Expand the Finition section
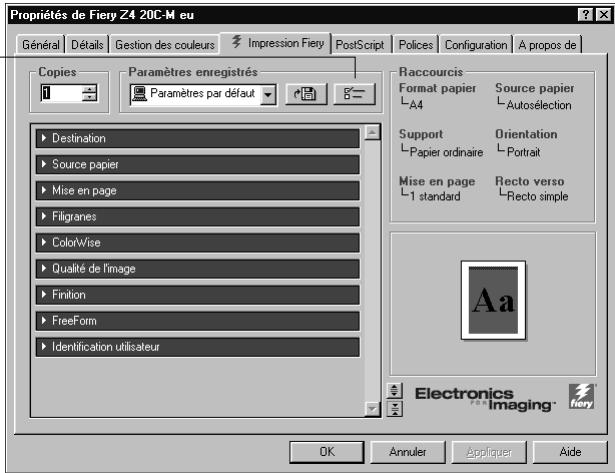 click(197, 295)
